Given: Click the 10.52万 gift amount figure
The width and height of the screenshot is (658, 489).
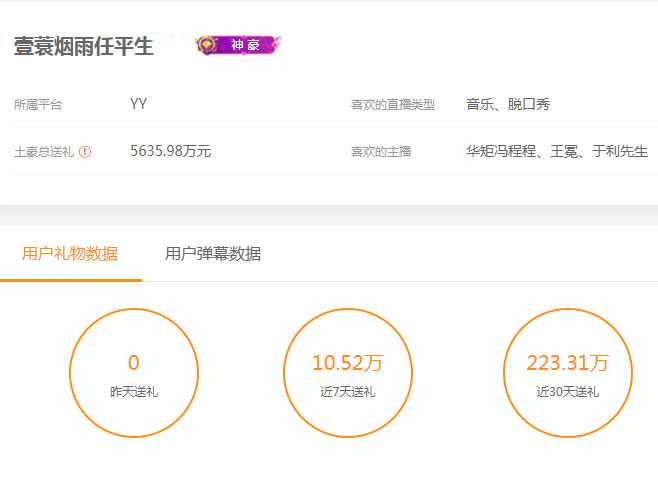Looking at the screenshot, I should pyautogui.click(x=348, y=362).
